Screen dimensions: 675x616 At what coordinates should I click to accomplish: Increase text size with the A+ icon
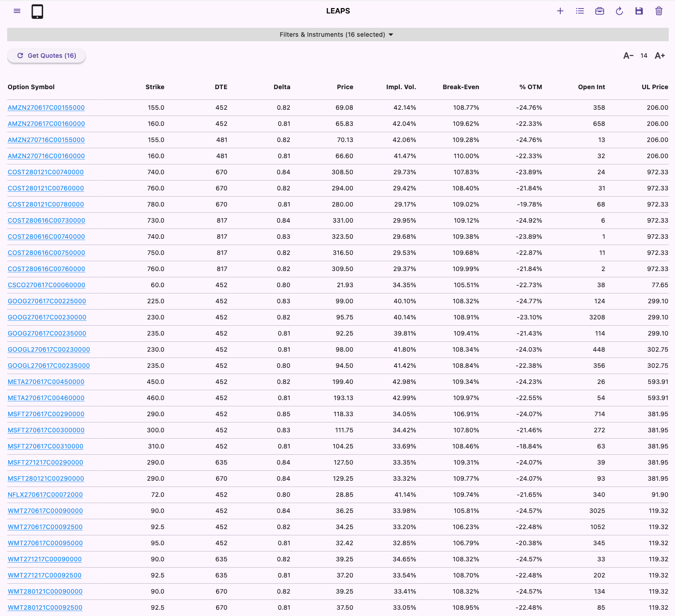tap(659, 55)
